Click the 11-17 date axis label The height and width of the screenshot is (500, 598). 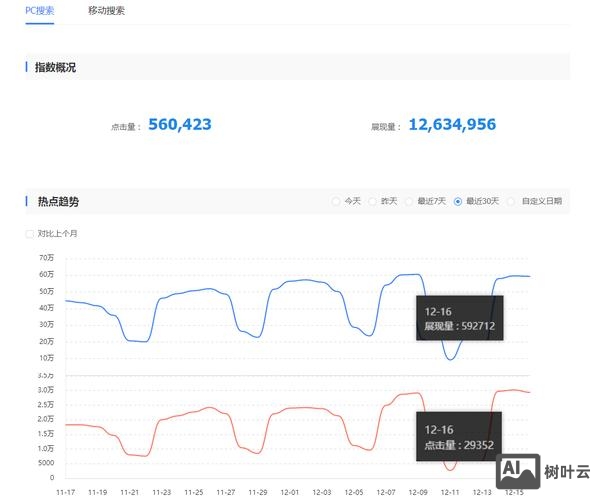(66, 492)
